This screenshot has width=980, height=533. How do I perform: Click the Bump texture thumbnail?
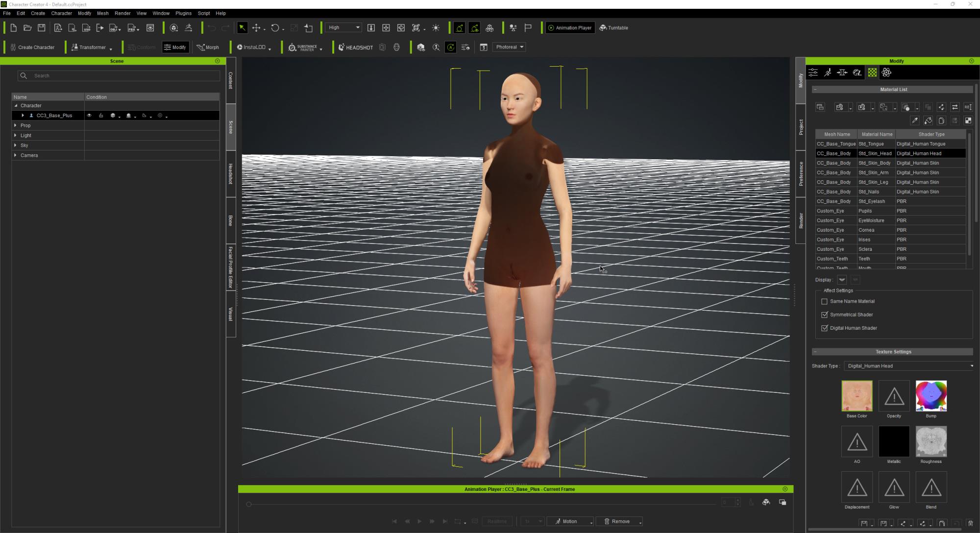(x=931, y=396)
